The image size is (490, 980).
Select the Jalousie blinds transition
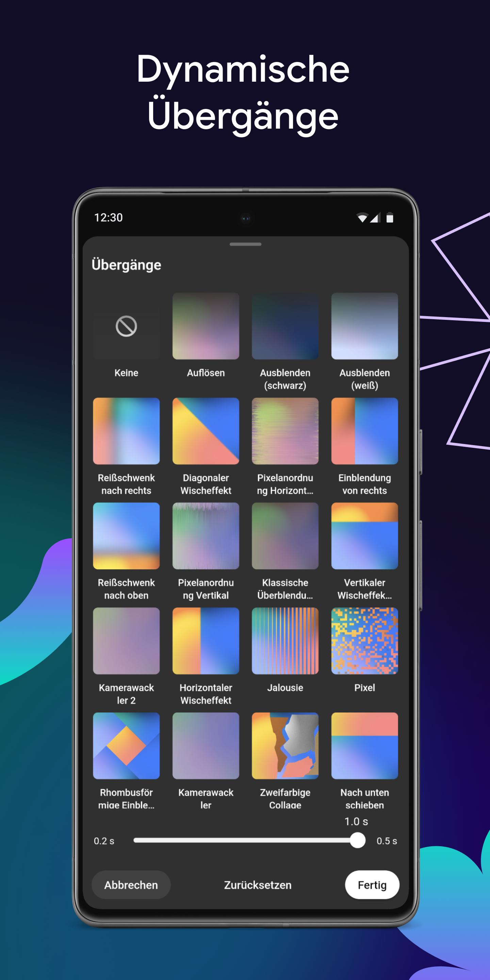tap(285, 641)
